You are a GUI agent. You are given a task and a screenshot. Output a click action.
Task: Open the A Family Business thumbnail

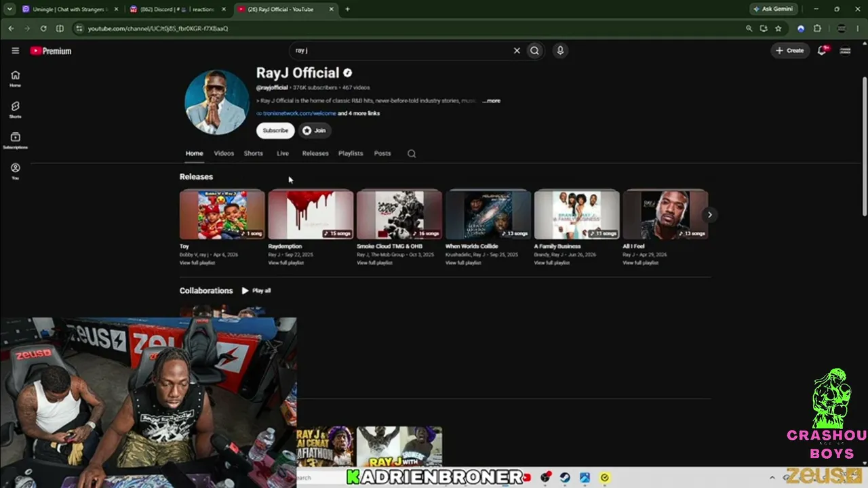pyautogui.click(x=576, y=214)
